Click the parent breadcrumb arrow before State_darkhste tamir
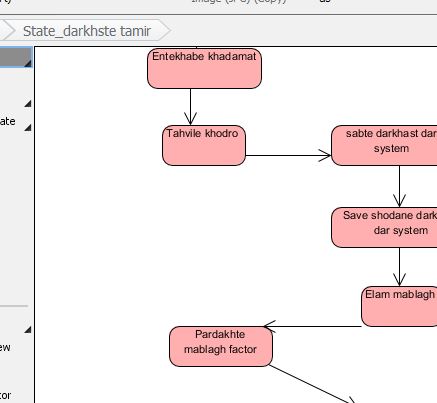 click(7, 30)
